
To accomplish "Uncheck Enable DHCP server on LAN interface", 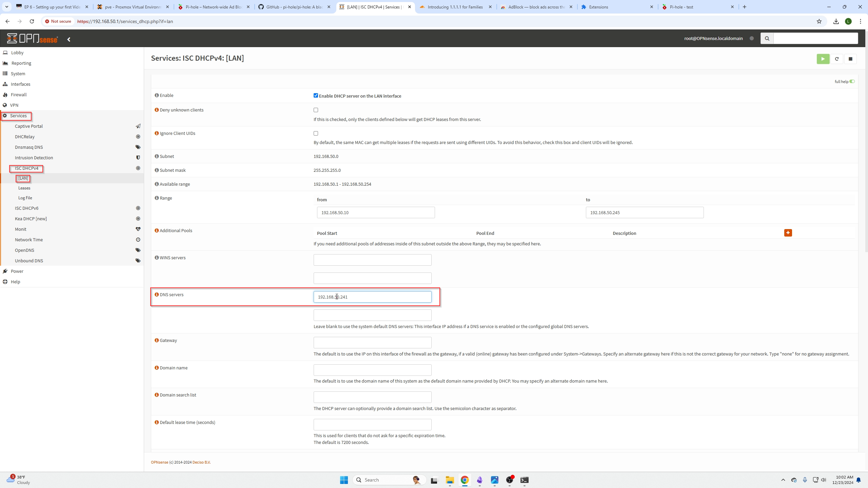I will pos(316,96).
